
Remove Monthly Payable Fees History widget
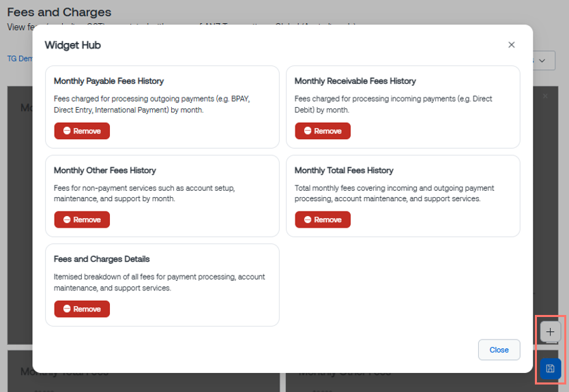coord(82,131)
